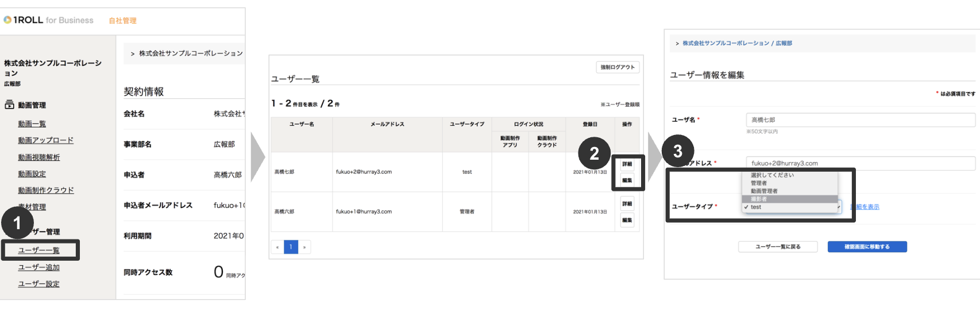Click the email fukuo+2@hurray3.com in the table
This screenshot has width=980, height=309.
tap(364, 172)
